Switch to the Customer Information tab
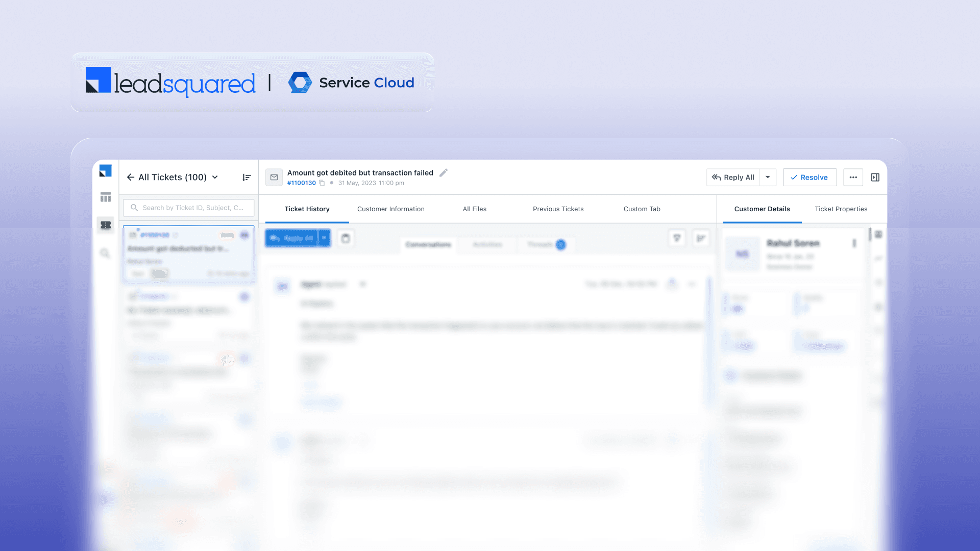This screenshot has height=551, width=980. tap(390, 209)
